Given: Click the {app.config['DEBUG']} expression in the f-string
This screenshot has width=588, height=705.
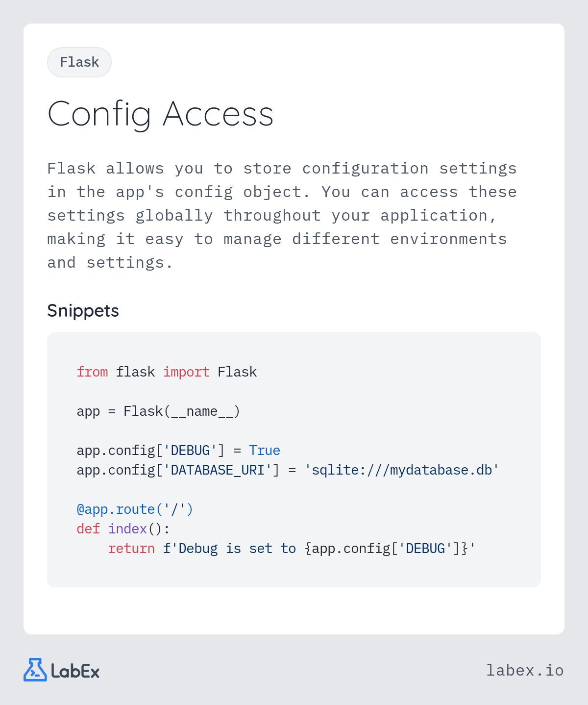Looking at the screenshot, I should click(386, 549).
